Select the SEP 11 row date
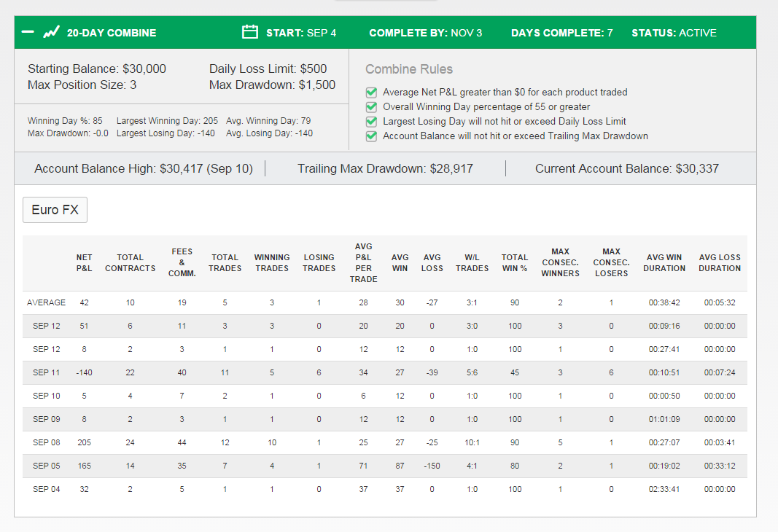The image size is (778, 532). [x=46, y=372]
